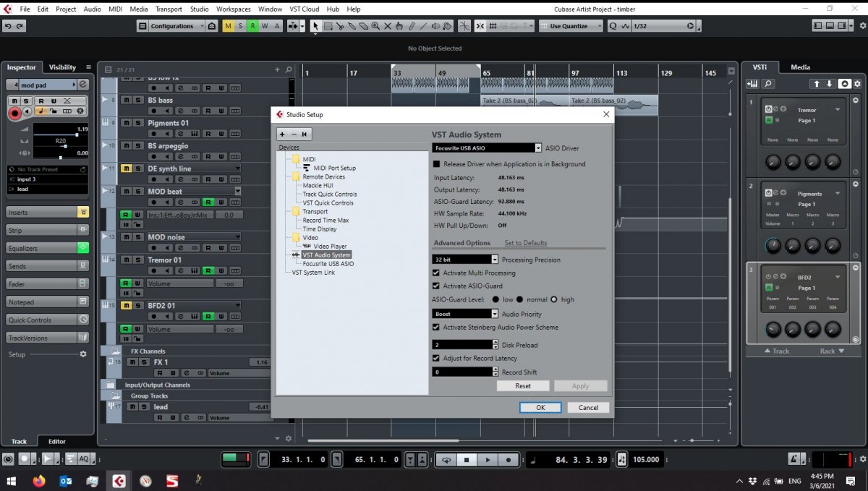Click the Disk Preload stepper arrows
Viewport: 868px width, 491px height.
[x=495, y=345]
